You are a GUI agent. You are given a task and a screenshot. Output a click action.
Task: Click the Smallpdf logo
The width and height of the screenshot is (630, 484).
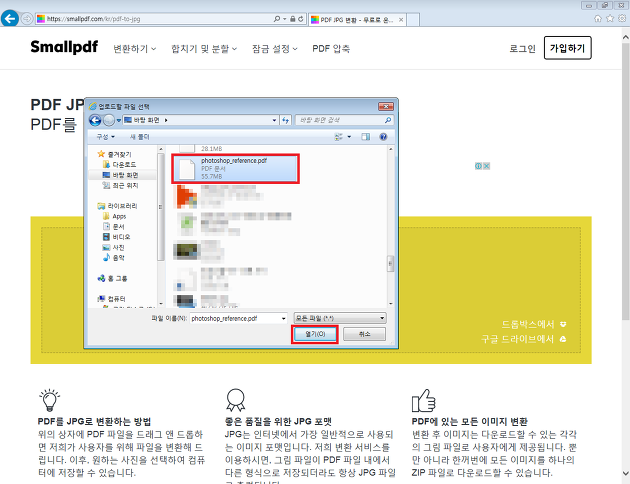(64, 47)
